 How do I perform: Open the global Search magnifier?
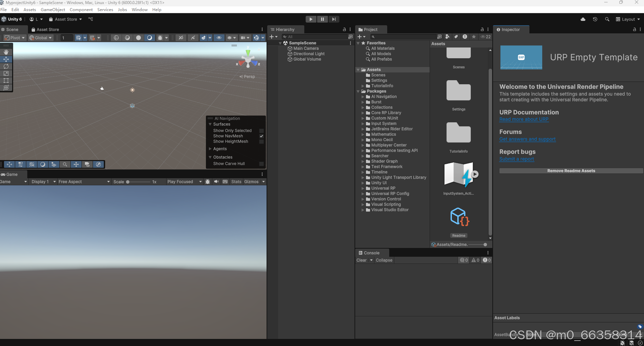[607, 19]
